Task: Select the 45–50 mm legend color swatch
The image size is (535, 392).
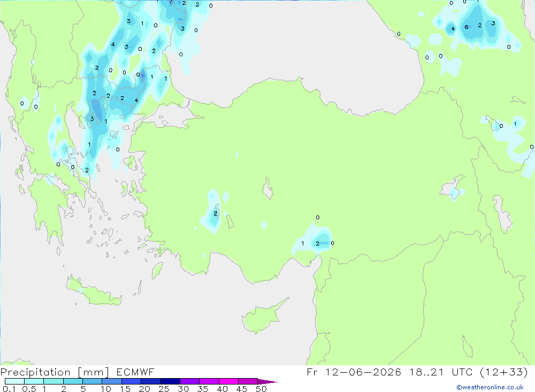Action: 248,381
